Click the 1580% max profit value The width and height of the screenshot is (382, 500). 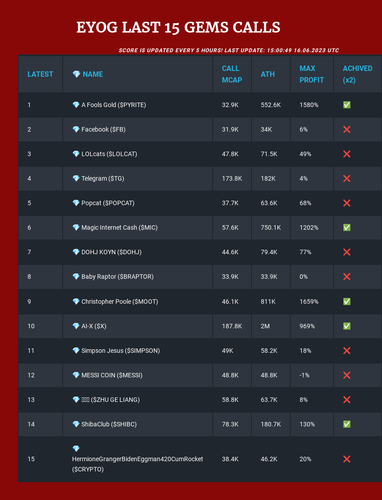(309, 105)
